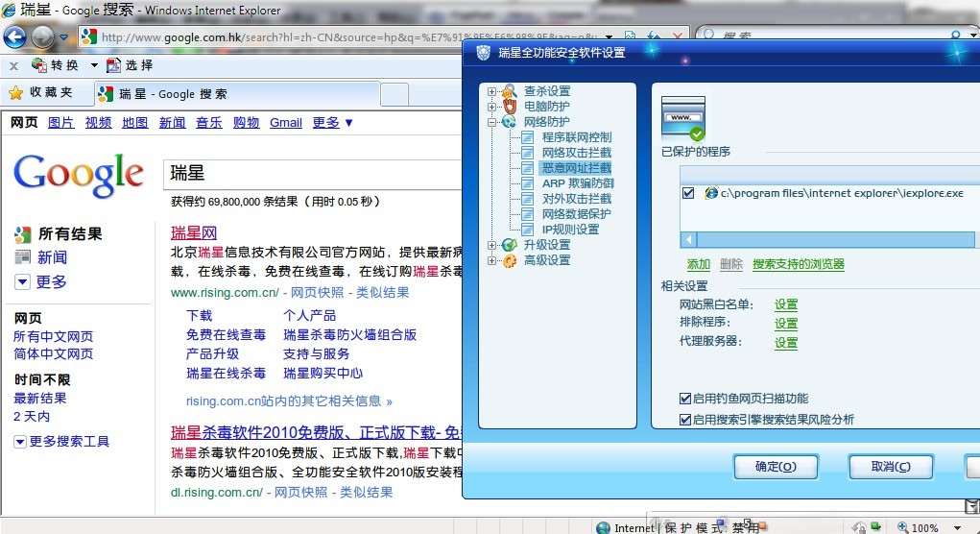Open 设置 for 网站黑白名单

point(785,304)
